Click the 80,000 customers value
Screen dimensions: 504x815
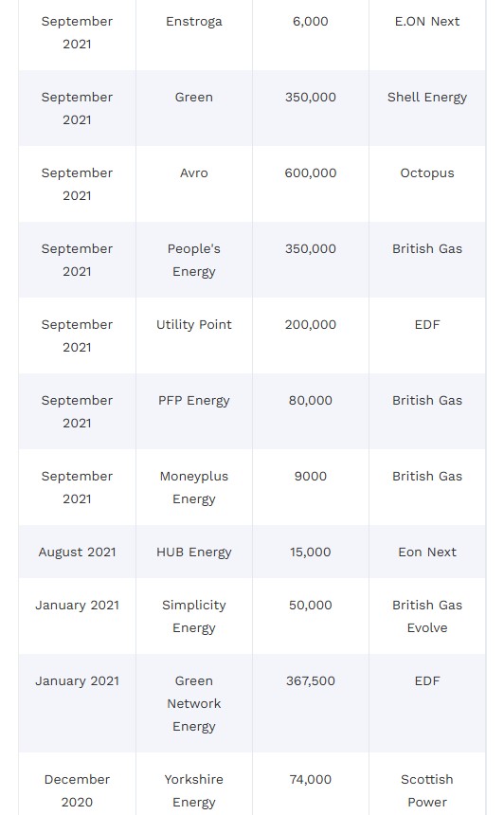310,401
